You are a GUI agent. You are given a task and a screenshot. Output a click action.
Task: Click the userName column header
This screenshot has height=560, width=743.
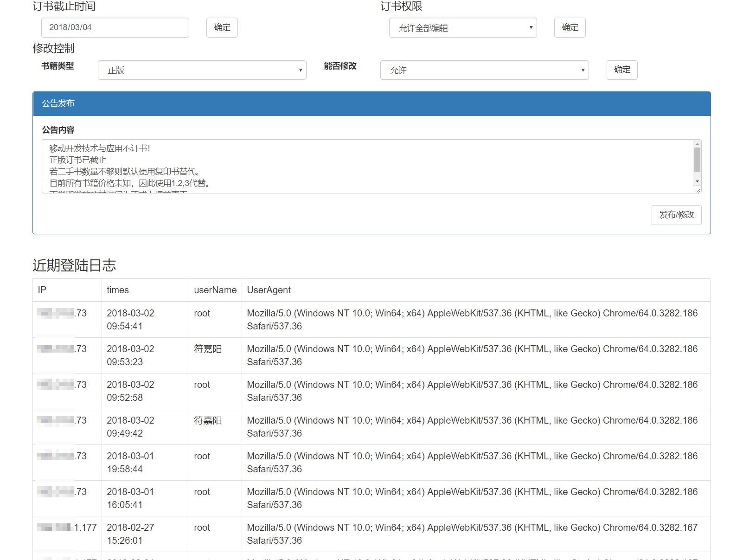215,290
